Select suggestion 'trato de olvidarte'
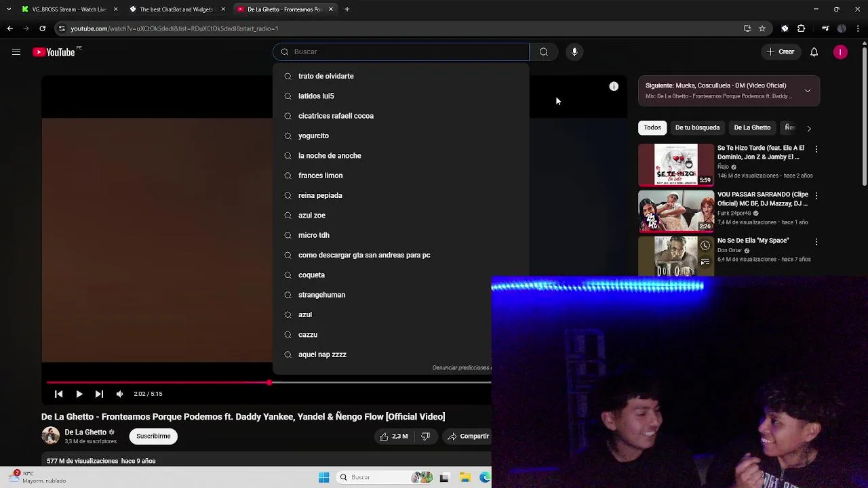 (x=401, y=76)
